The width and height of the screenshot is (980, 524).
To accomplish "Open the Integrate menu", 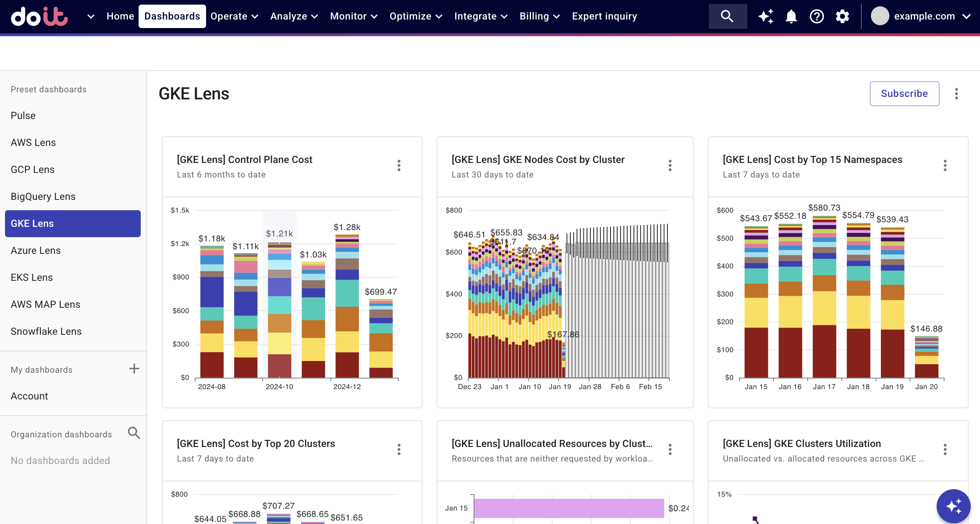I will pos(481,16).
